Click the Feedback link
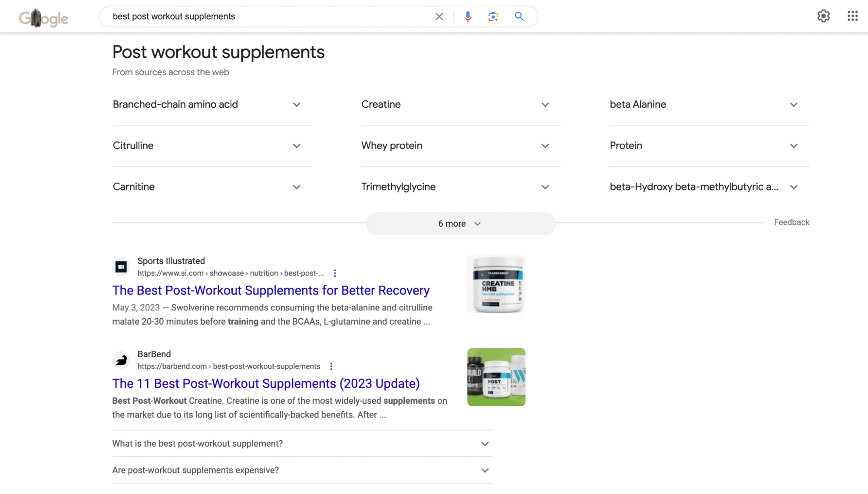The height and width of the screenshot is (494, 868). point(791,222)
